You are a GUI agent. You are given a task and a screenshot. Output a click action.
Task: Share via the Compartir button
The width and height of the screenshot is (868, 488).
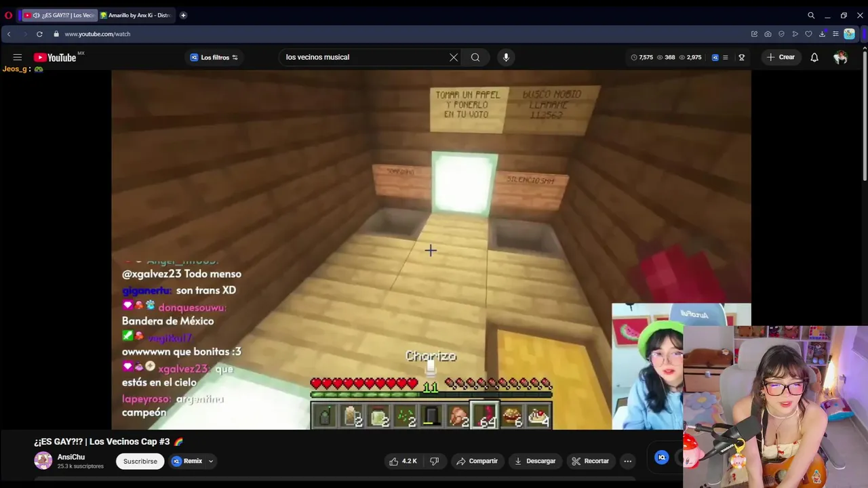(x=477, y=461)
